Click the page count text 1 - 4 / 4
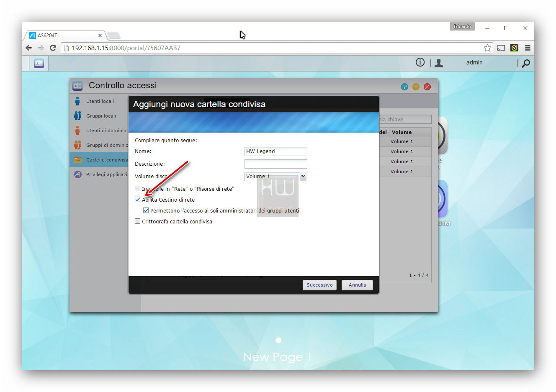This screenshot has height=392, width=556. (419, 275)
